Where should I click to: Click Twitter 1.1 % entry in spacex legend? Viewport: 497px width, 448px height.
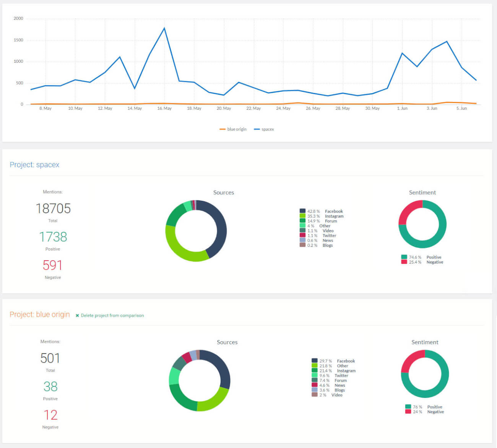point(318,235)
